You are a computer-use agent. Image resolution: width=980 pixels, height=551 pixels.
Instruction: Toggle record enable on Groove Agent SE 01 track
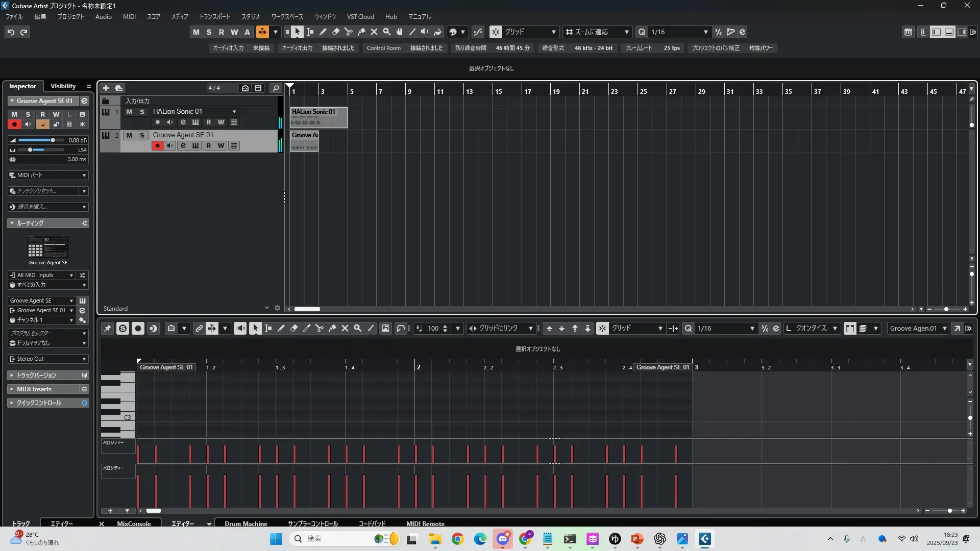coord(157,146)
